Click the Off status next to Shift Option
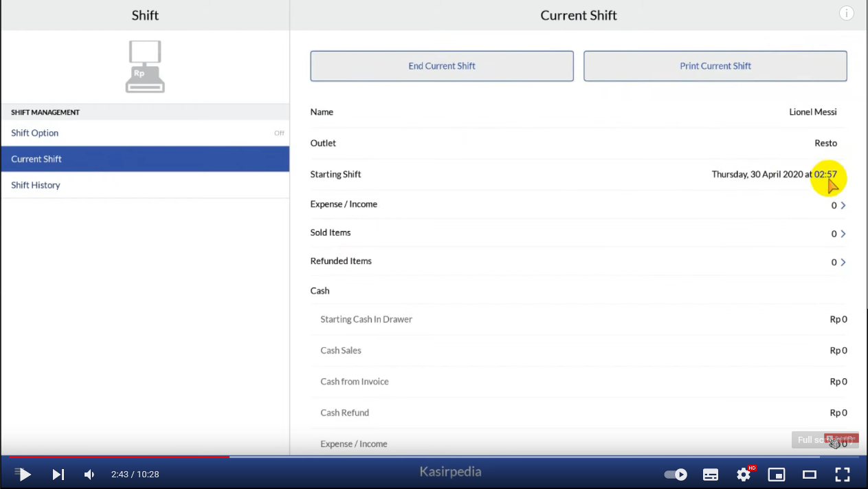This screenshot has width=868, height=489. click(279, 133)
